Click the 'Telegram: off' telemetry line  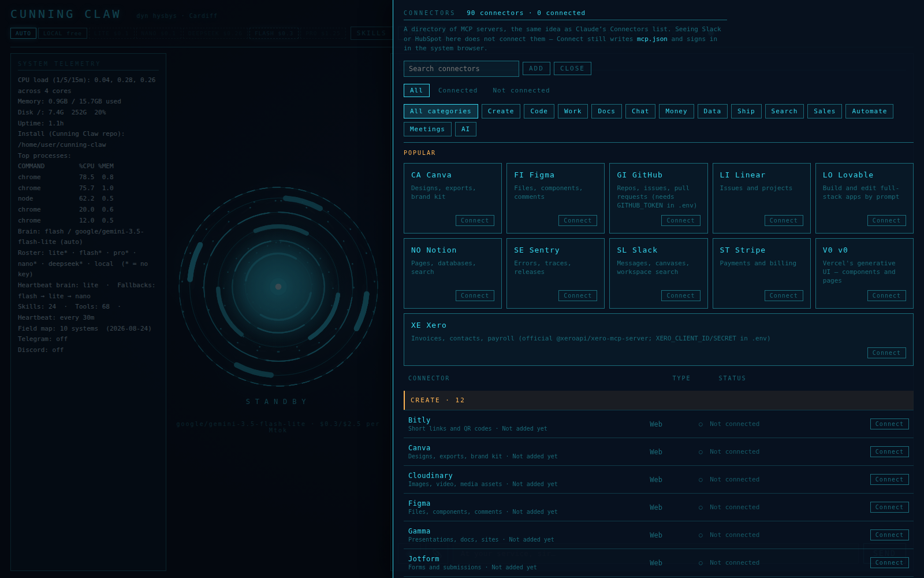[43, 339]
